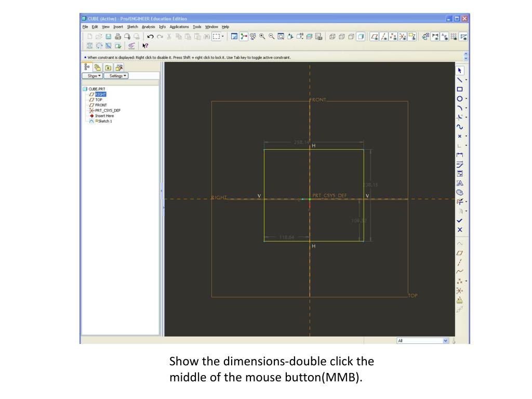Toggle sketcher grid display

point(454,37)
